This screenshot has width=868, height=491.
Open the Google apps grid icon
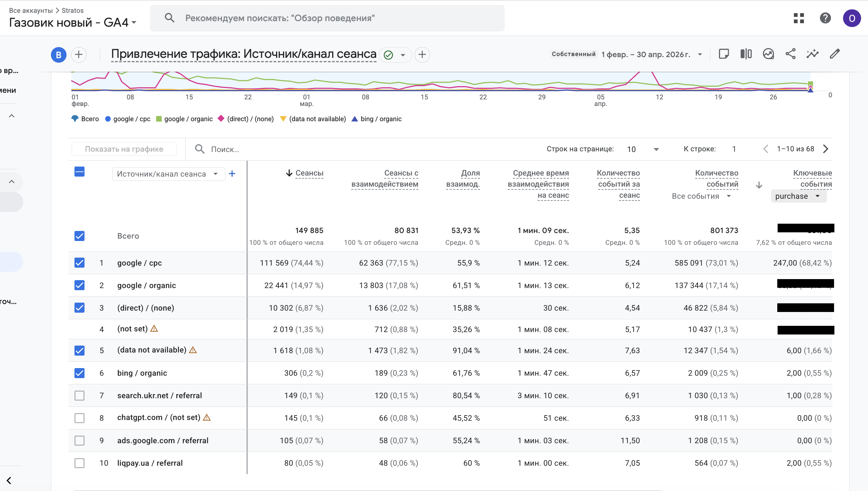(x=799, y=18)
